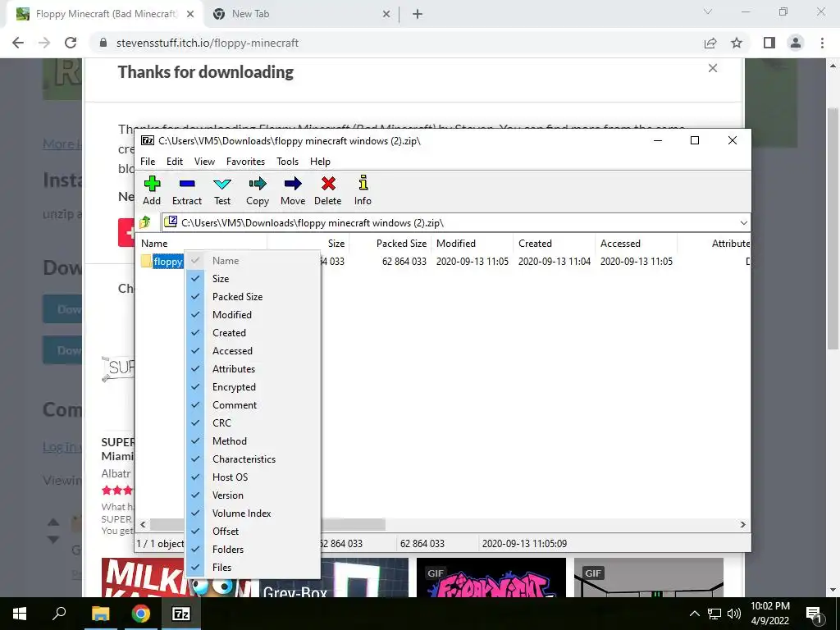
Task: Reload the browser page
Action: [x=71, y=43]
